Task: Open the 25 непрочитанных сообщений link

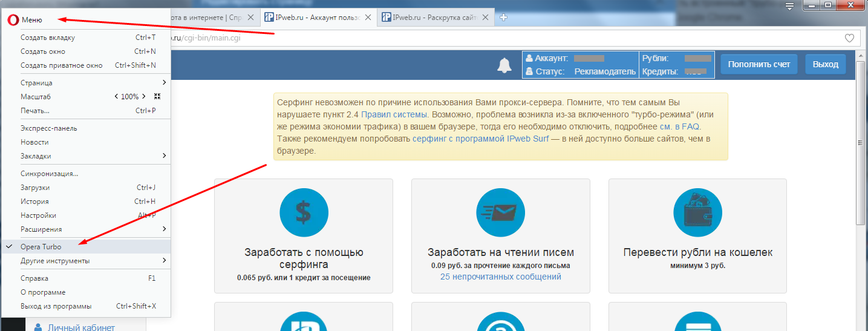Action: tap(500, 277)
